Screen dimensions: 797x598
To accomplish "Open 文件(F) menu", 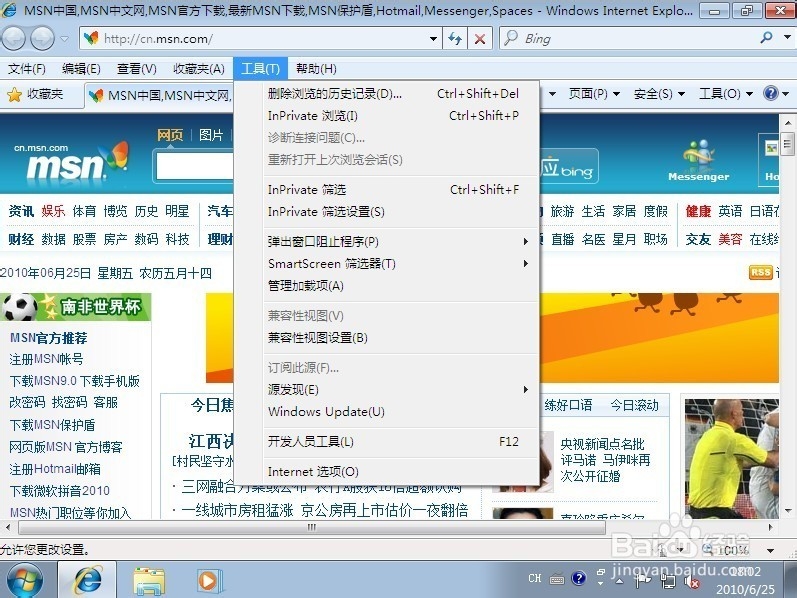I will click(x=26, y=69).
